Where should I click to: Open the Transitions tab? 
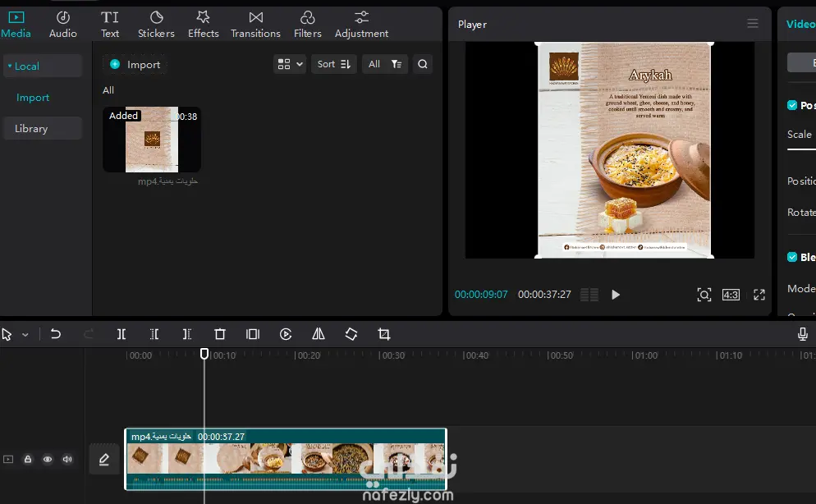point(255,24)
